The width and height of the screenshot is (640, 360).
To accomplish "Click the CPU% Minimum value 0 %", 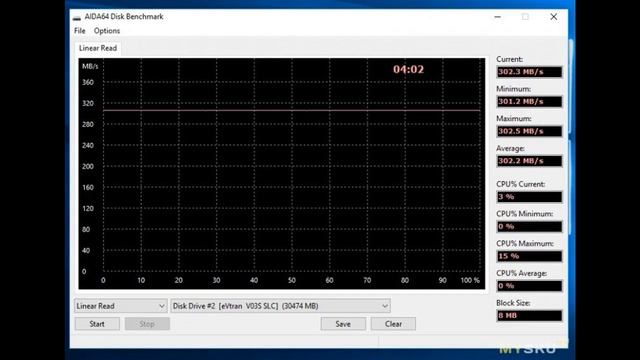I will (x=529, y=227).
